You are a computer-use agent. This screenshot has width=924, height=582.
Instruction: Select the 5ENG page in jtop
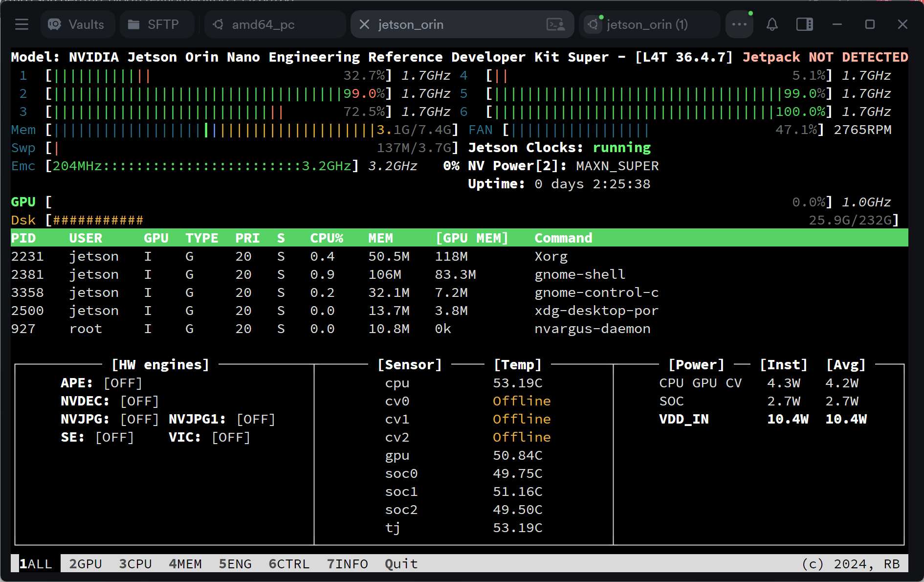(x=235, y=564)
